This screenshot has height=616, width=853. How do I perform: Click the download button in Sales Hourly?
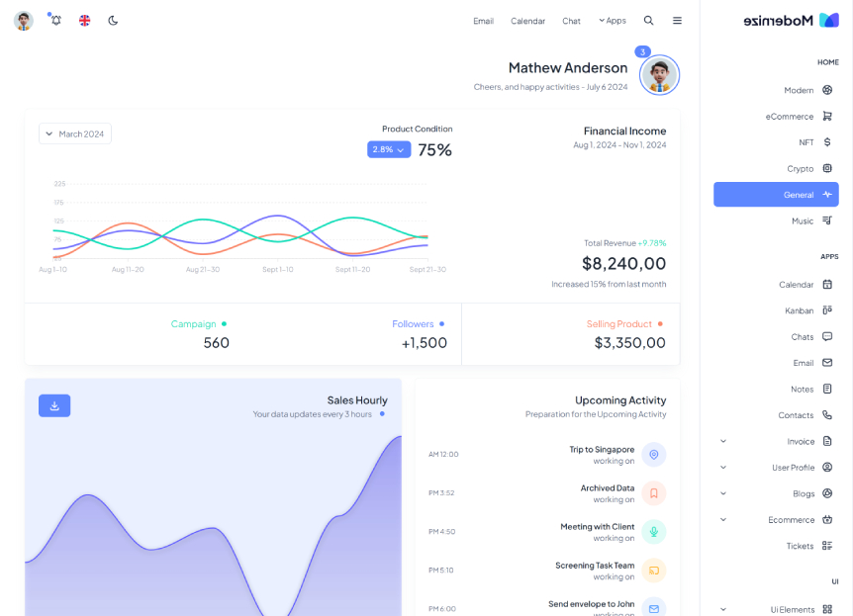(54, 405)
